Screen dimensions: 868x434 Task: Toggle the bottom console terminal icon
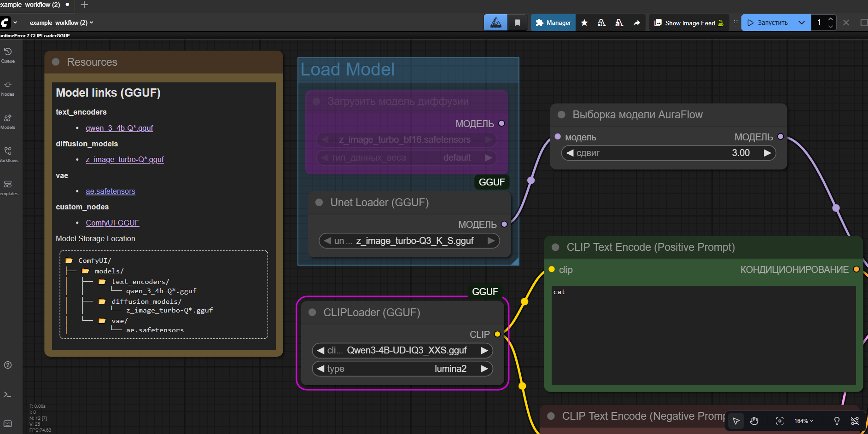[x=8, y=394]
